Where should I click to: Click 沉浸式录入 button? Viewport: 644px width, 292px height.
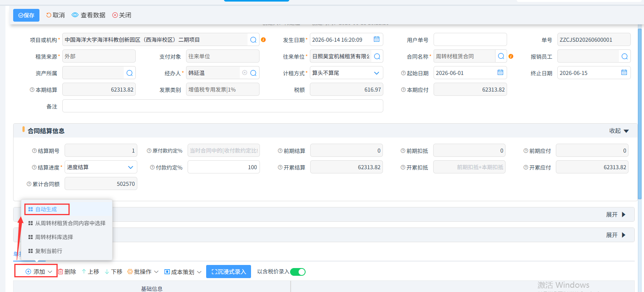click(x=229, y=272)
